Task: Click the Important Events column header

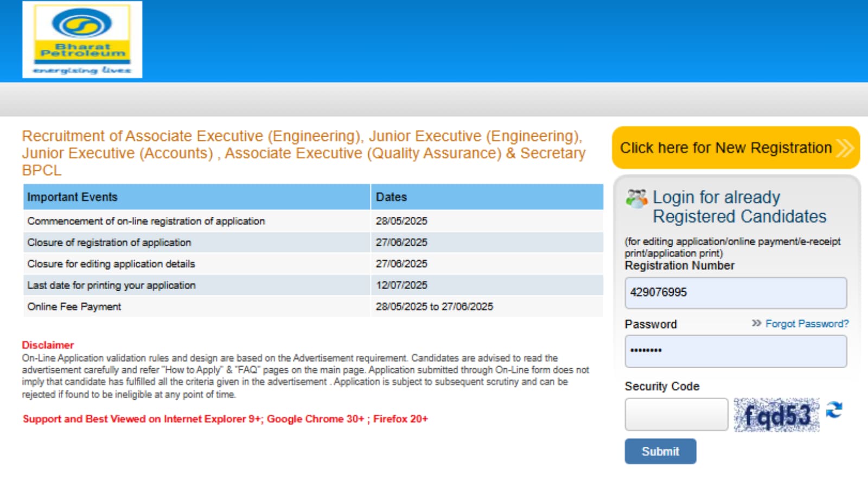Action: (197, 197)
